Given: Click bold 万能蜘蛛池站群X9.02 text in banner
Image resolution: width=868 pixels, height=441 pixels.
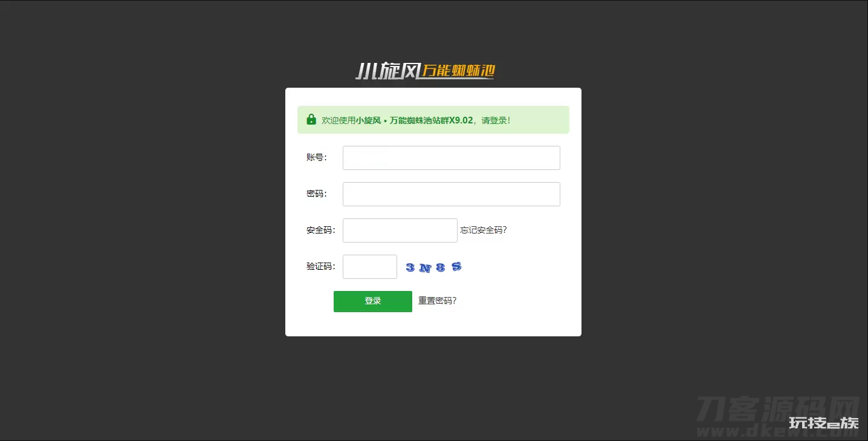Looking at the screenshot, I should click(x=431, y=120).
